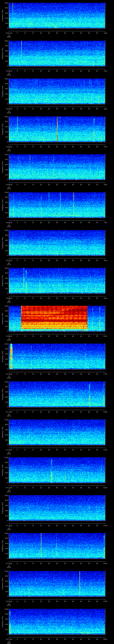The width and height of the screenshot is (114, 644).
Task: Click the Frequency (Hz) axis label of the 19:01:00 panel
Action: tap(3, 16)
